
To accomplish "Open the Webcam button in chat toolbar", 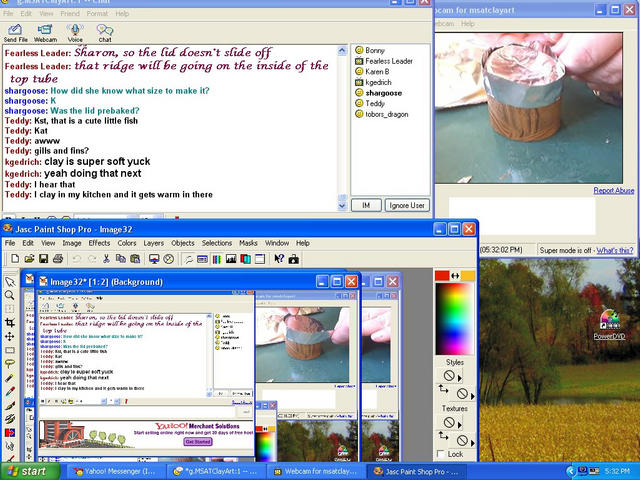I will tap(45, 33).
